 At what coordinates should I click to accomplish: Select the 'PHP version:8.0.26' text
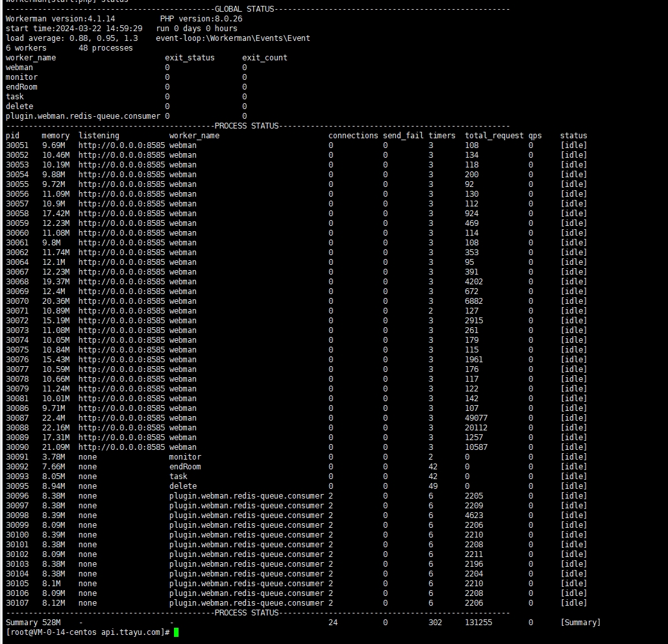201,19
